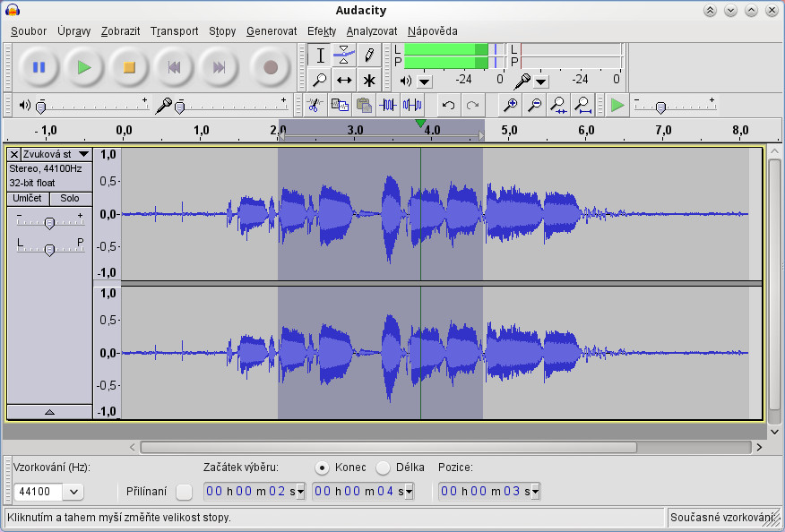Start recording with the Record button
The height and width of the screenshot is (532, 785).
(x=271, y=67)
